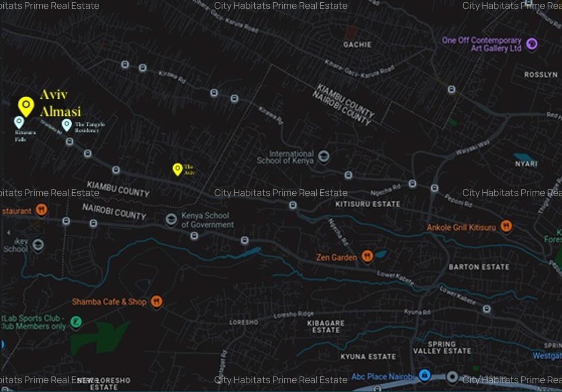Screen dimensions: 562x392
Task: Click the Aviv Almasi yellow text label
Action: coord(60,102)
